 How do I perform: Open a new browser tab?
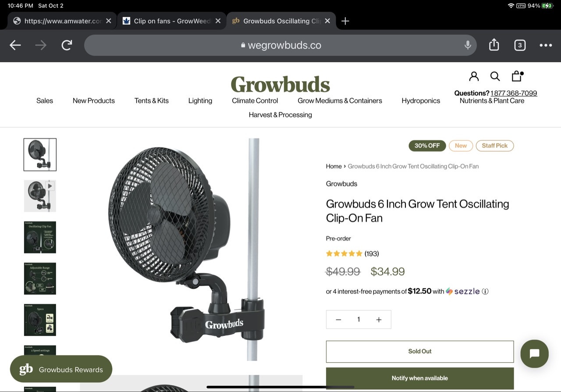[345, 21]
